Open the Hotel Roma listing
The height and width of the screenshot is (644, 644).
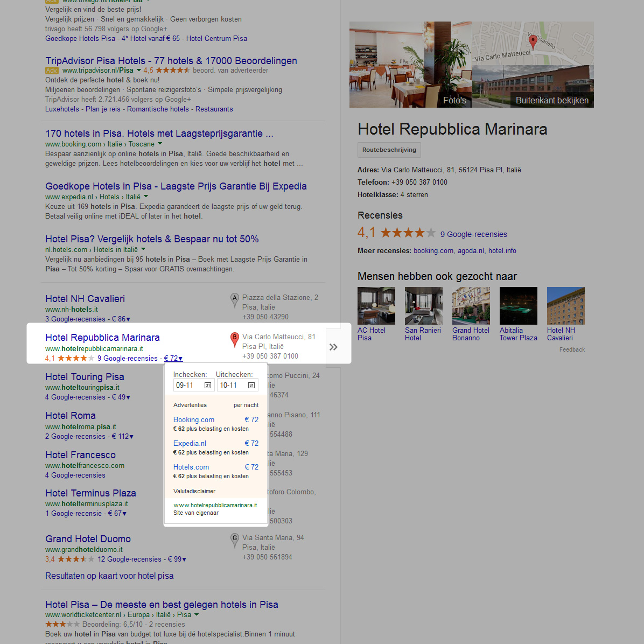tap(70, 416)
